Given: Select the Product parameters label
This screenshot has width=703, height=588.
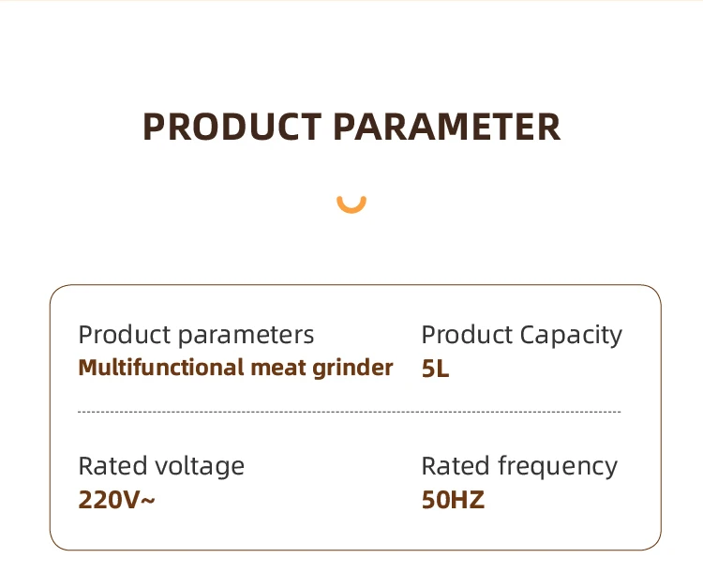Looking at the screenshot, I should pyautogui.click(x=196, y=335).
